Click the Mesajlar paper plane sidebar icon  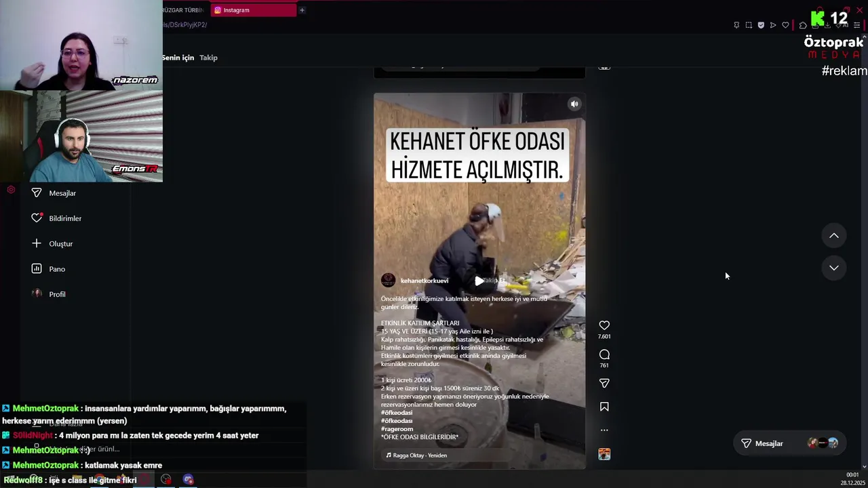click(x=37, y=193)
